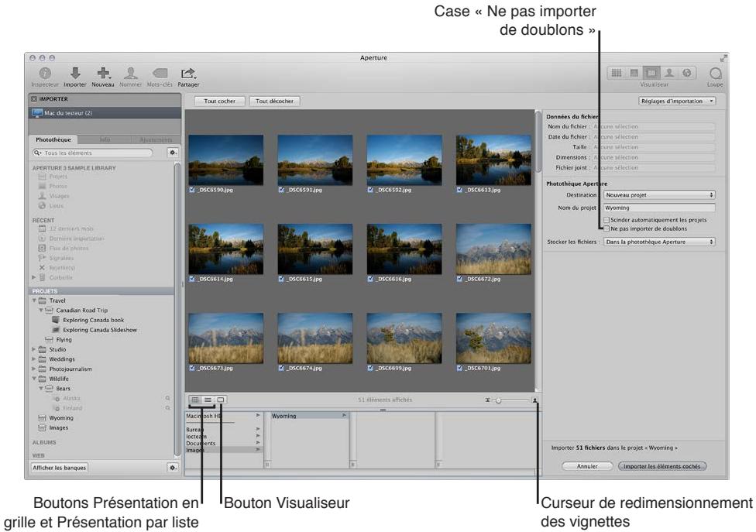The height and width of the screenshot is (532, 756).
Task: Click the Partager share icon
Action: pyautogui.click(x=188, y=74)
